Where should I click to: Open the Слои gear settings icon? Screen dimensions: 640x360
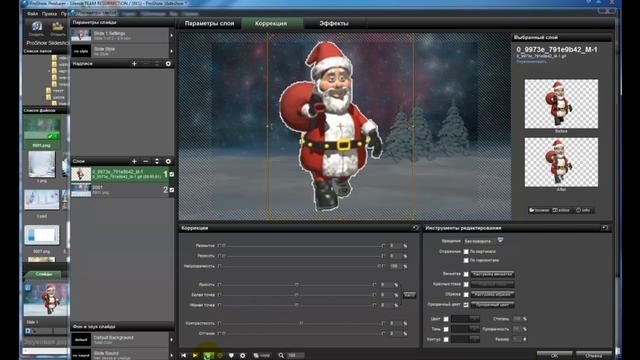click(168, 161)
